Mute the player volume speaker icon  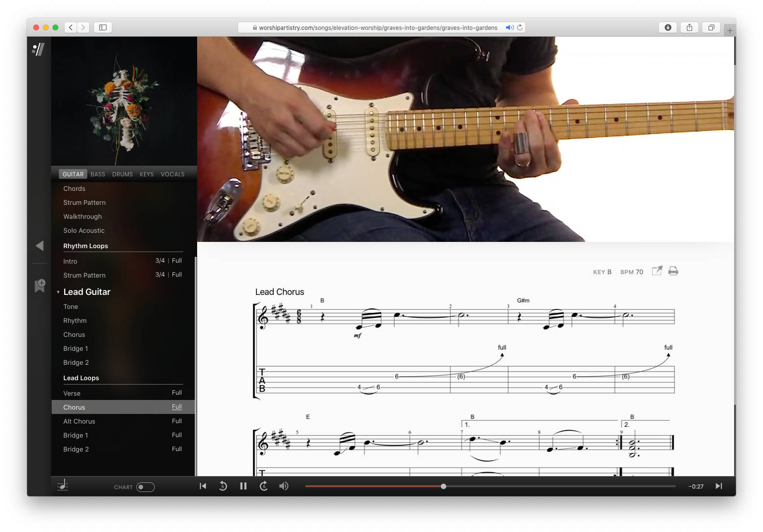coord(284,486)
